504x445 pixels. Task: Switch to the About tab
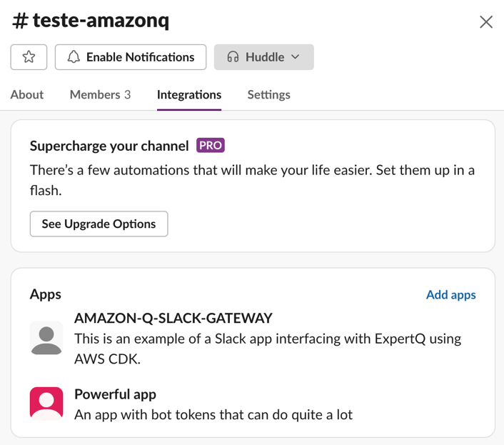pyautogui.click(x=27, y=94)
